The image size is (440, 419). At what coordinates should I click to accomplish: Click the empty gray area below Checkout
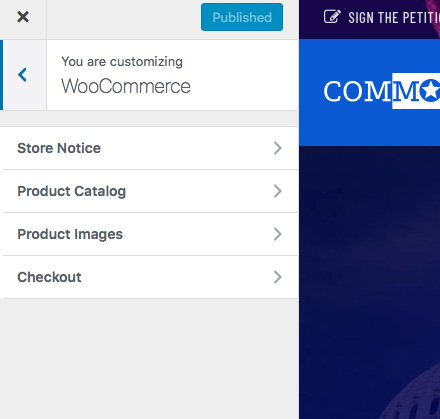point(149,358)
